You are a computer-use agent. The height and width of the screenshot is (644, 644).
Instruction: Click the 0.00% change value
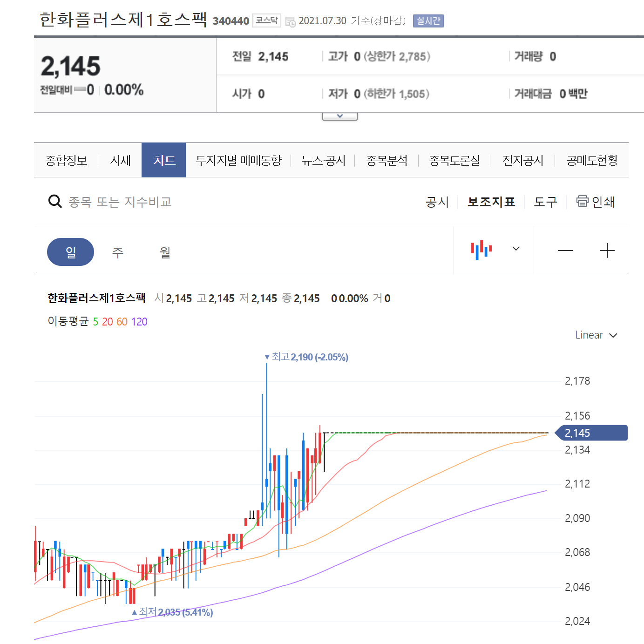click(124, 90)
